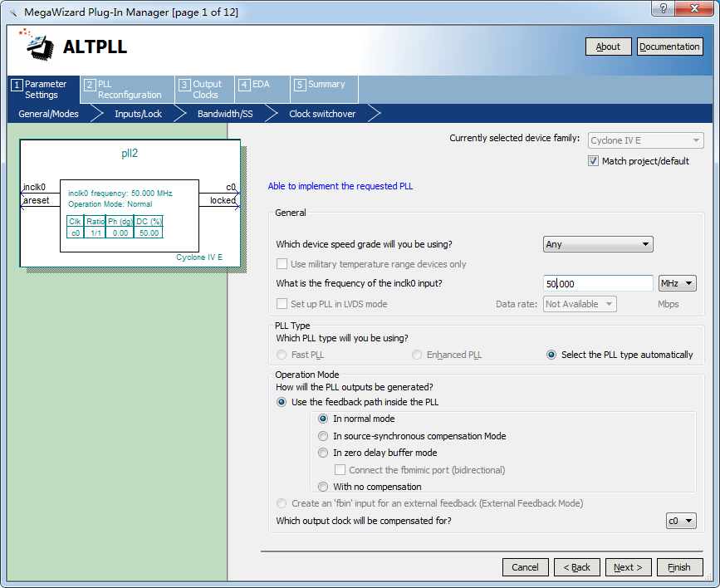Click the c0 output port label in diagram
The height and width of the screenshot is (588, 720).
231,187
